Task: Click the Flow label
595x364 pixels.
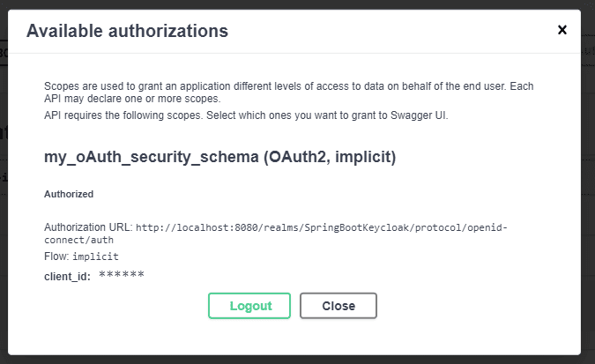Action: pyautogui.click(x=56, y=256)
